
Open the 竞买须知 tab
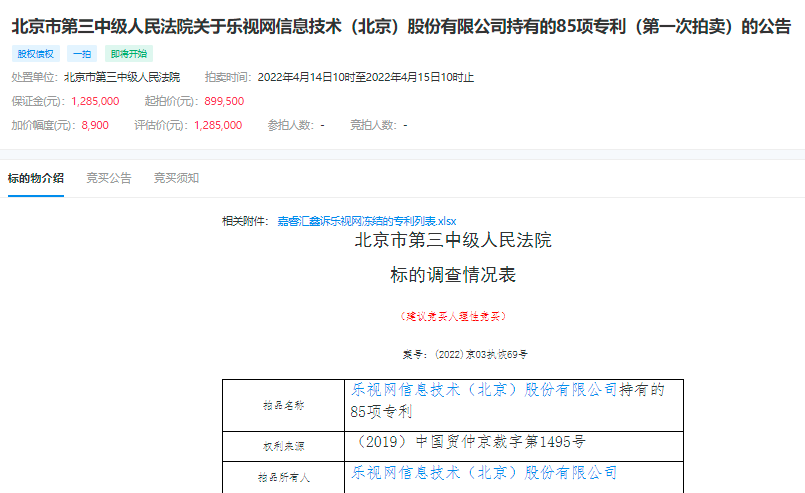click(176, 178)
